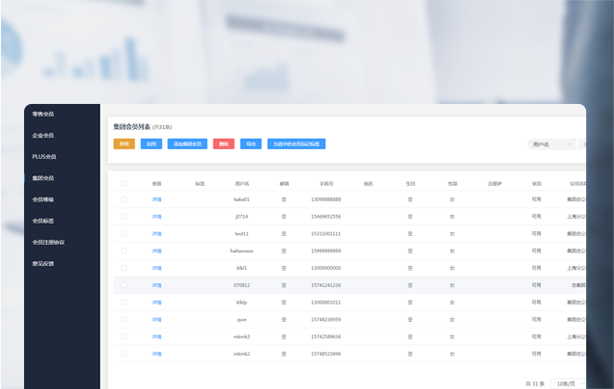Toggle the select-all checkbox in table header
614x389 pixels.
point(124,183)
